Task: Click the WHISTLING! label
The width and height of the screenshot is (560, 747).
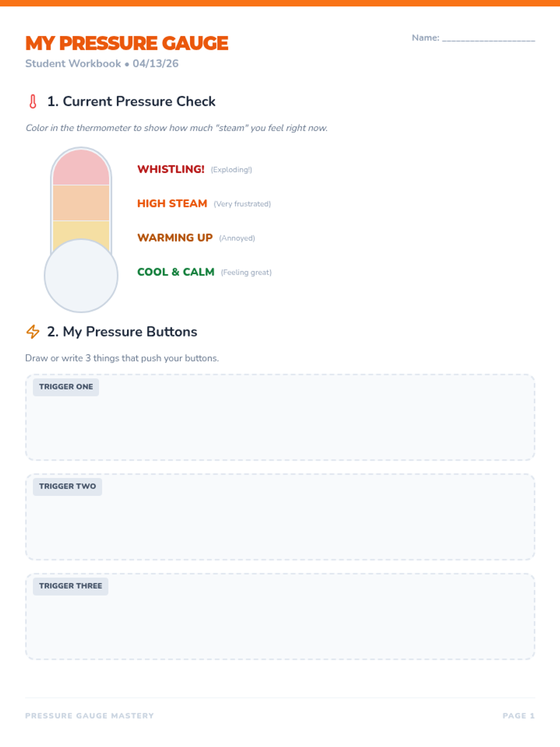Action: point(171,169)
